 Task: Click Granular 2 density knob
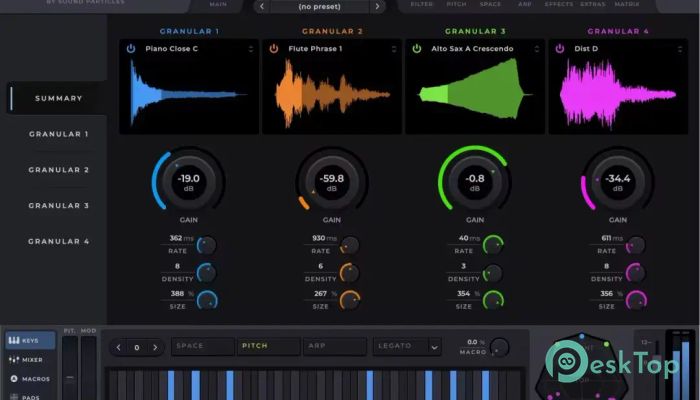[x=350, y=273]
